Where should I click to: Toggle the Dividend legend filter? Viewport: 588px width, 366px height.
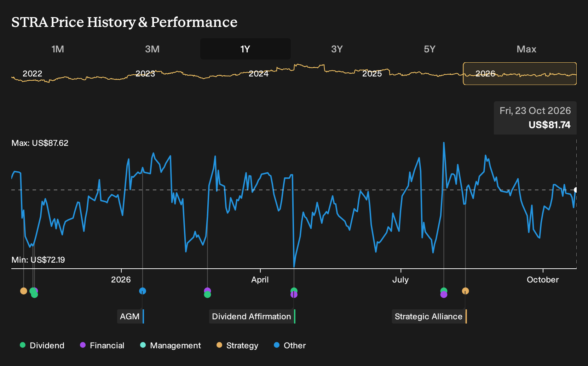click(42, 345)
